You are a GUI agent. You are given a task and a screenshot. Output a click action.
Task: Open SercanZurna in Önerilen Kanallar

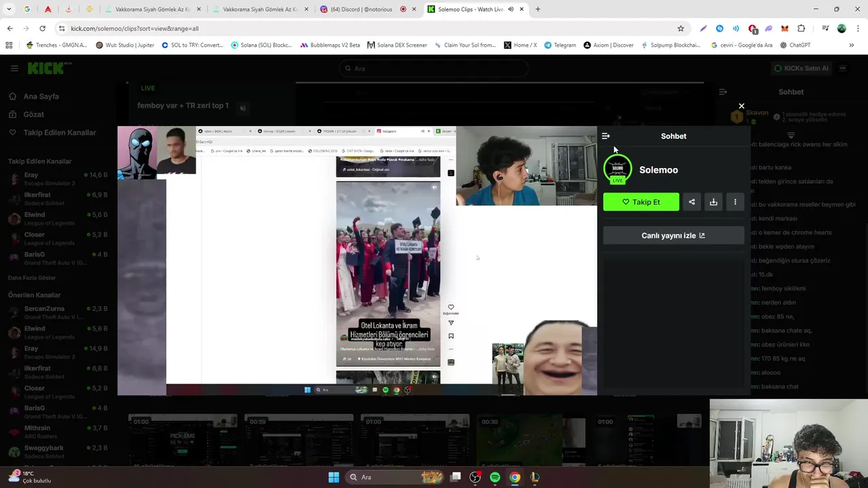click(58, 312)
